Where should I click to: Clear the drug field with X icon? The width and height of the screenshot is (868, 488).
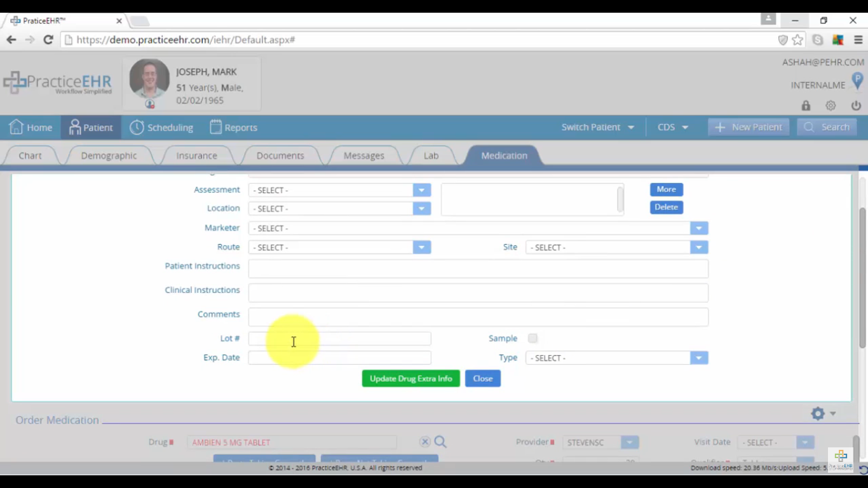(425, 442)
